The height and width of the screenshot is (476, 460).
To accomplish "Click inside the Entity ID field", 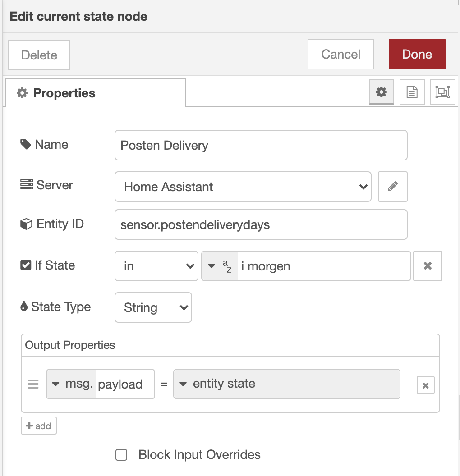I will click(261, 224).
